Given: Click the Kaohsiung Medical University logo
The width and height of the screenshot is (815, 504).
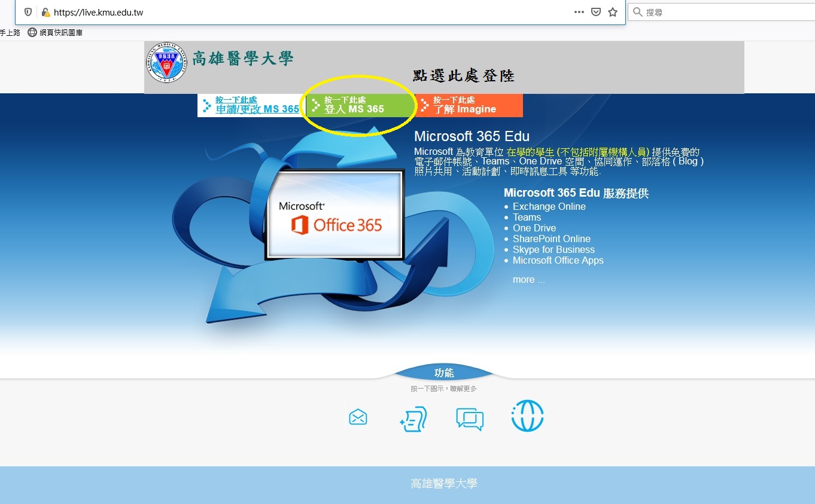Looking at the screenshot, I should pyautogui.click(x=166, y=62).
